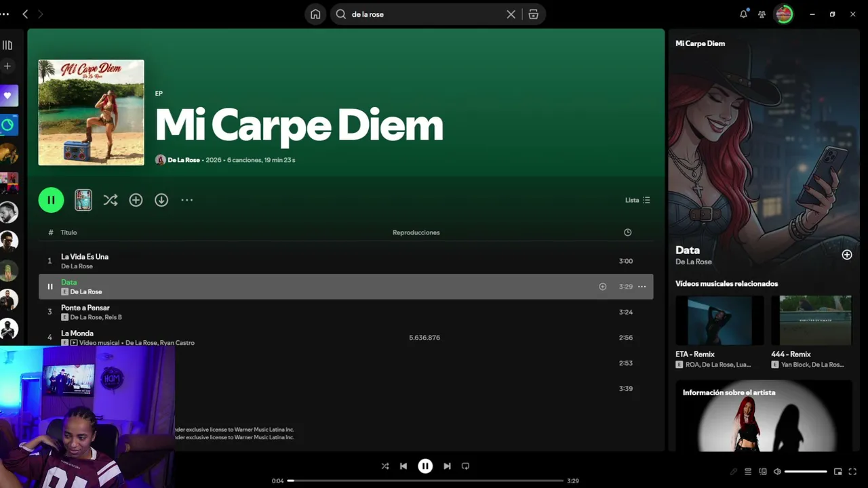
Task: Click the browse icon beside search
Action: [x=534, y=14]
